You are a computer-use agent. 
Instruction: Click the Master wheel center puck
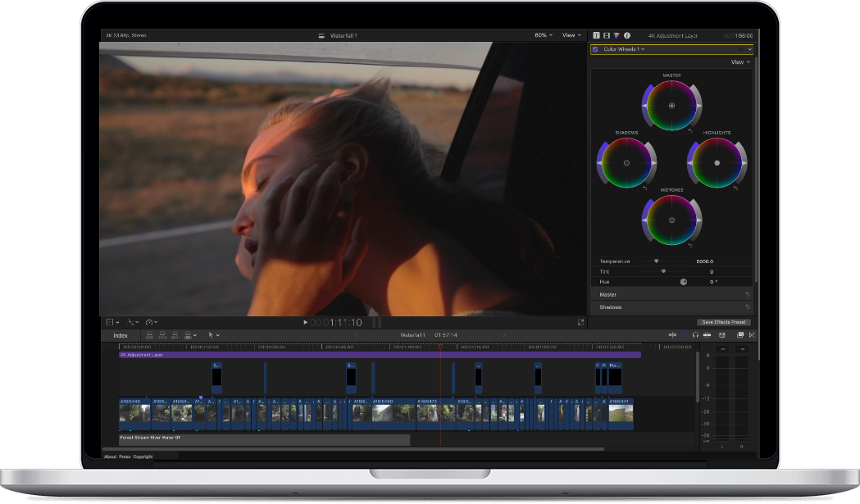[672, 106]
